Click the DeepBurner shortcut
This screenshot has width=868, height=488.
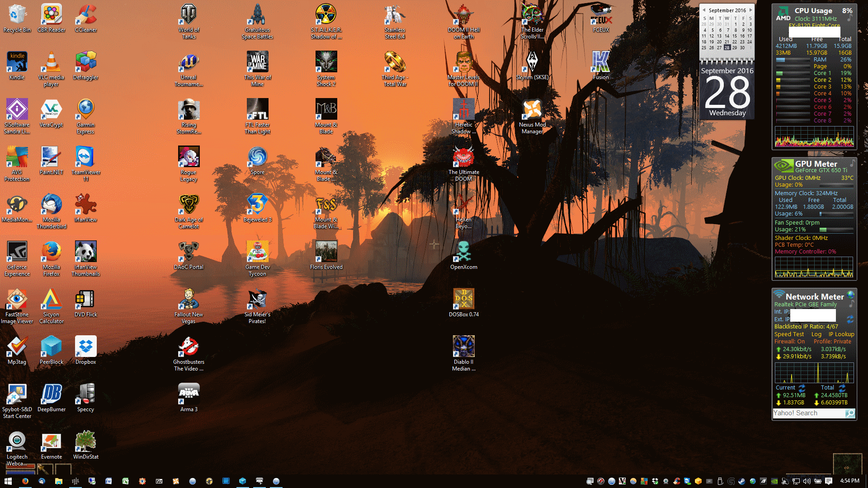(51, 398)
